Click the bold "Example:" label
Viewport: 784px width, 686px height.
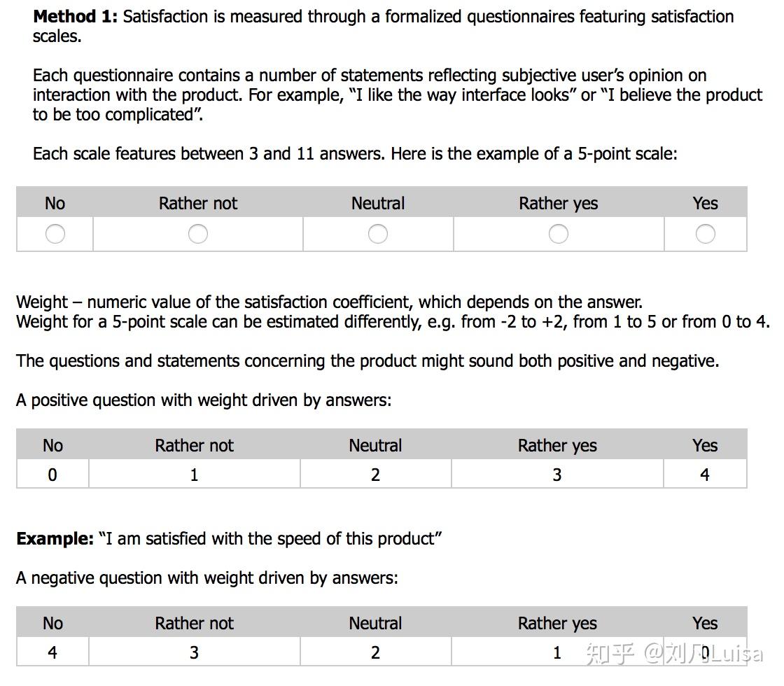coord(55,539)
